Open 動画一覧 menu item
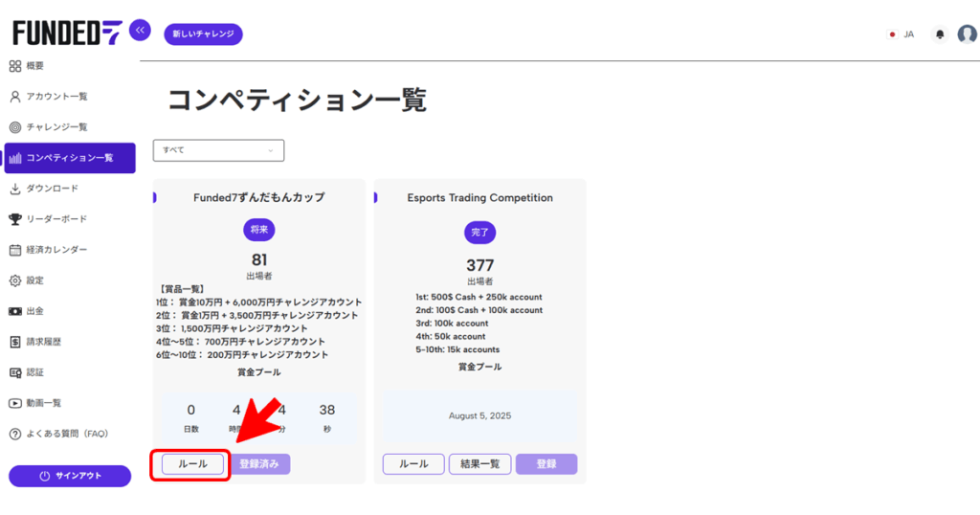Image resolution: width=980 pixels, height=515 pixels. click(44, 403)
